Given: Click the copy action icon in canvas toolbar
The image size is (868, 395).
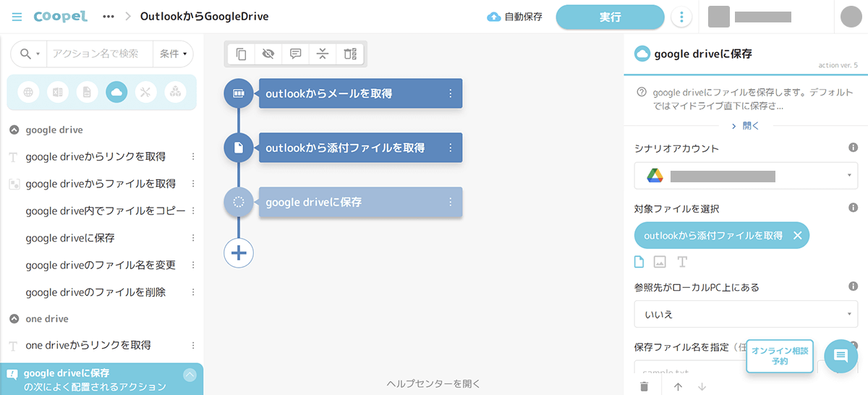Looking at the screenshot, I should (x=242, y=54).
